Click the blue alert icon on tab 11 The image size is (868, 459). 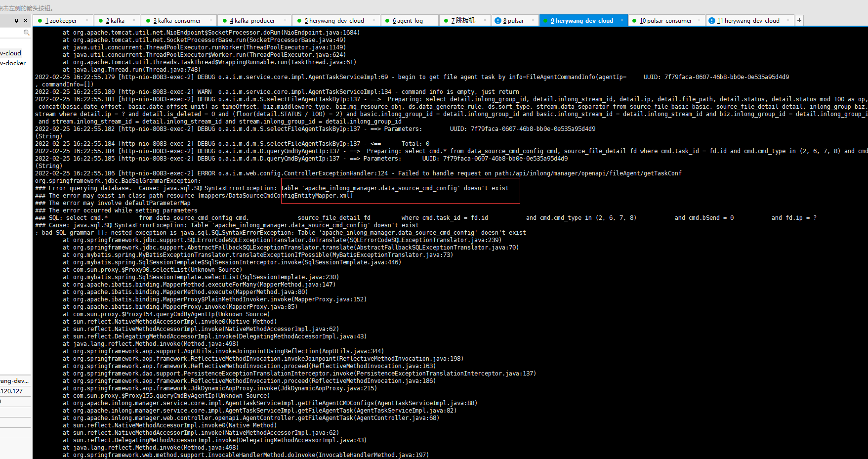tap(712, 21)
